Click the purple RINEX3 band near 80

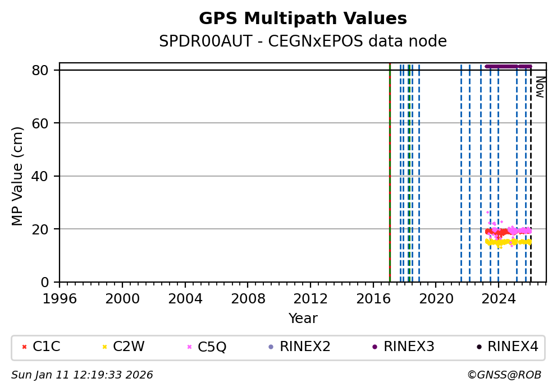pyautogui.click(x=508, y=66)
